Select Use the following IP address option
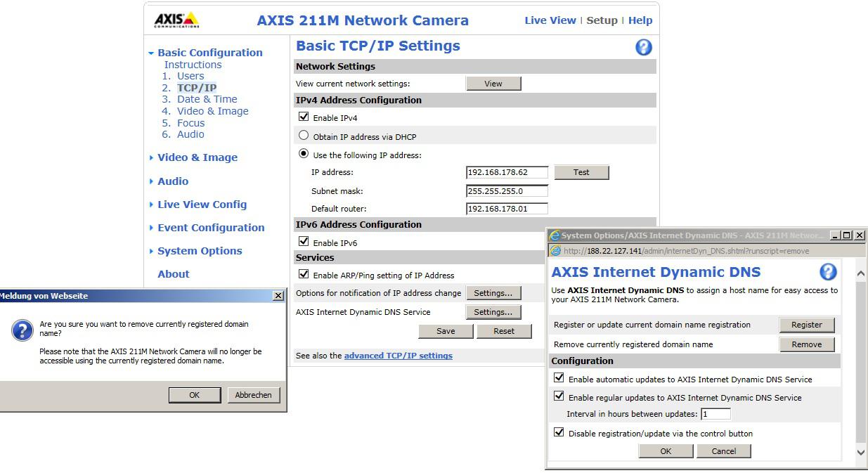The width and height of the screenshot is (868, 473). (304, 154)
